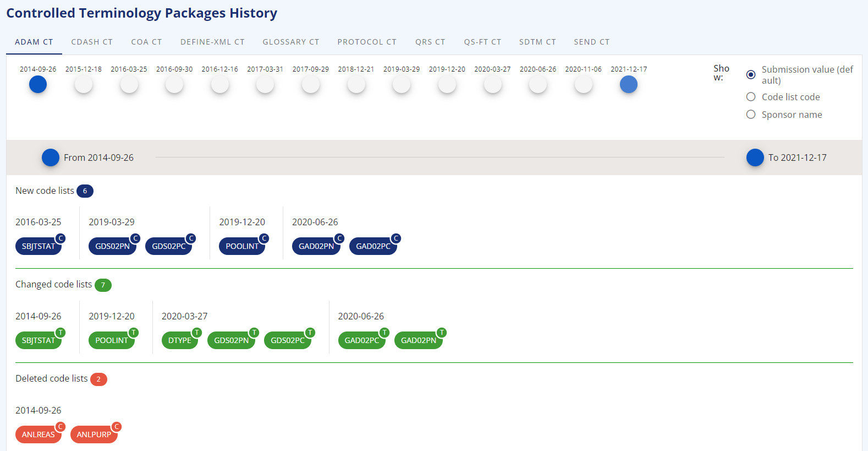This screenshot has width=868, height=451.
Task: Open the SDTM CT tab
Action: [537, 42]
